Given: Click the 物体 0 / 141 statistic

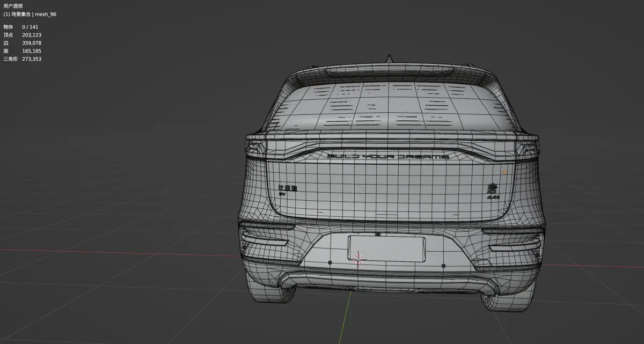Looking at the screenshot, I should 21,27.
